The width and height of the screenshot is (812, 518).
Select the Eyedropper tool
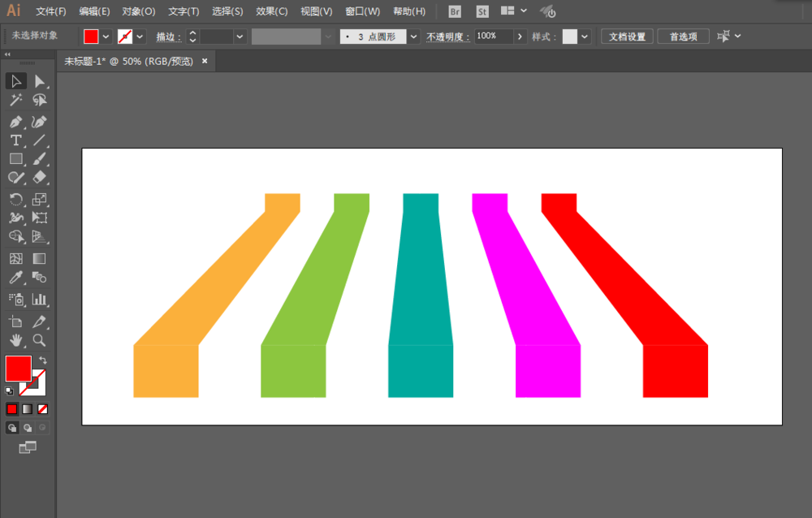pos(16,277)
